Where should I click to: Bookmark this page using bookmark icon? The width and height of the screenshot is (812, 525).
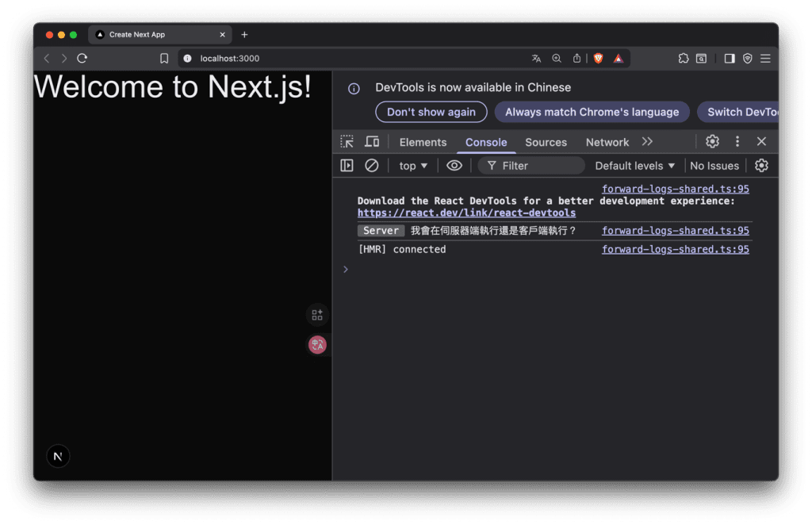coord(164,58)
